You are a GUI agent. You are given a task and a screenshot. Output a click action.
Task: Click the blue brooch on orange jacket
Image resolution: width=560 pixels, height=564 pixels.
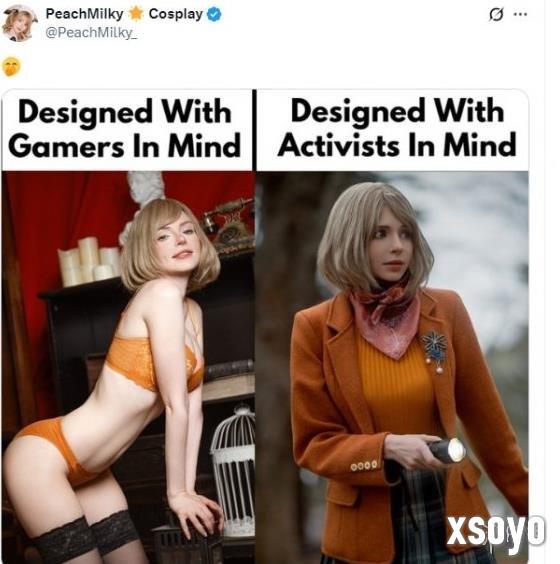click(x=435, y=351)
